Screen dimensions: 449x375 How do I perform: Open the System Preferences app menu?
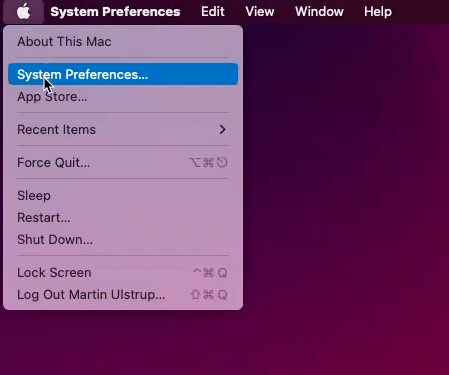coord(115,12)
